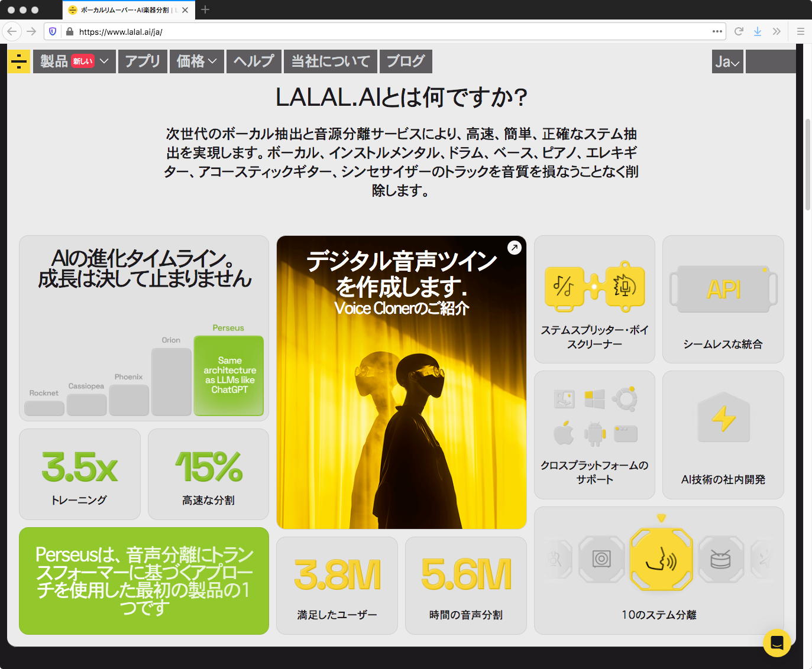The height and width of the screenshot is (669, 812).
Task: Select the yellow vocal stem icon
Action: click(x=661, y=559)
